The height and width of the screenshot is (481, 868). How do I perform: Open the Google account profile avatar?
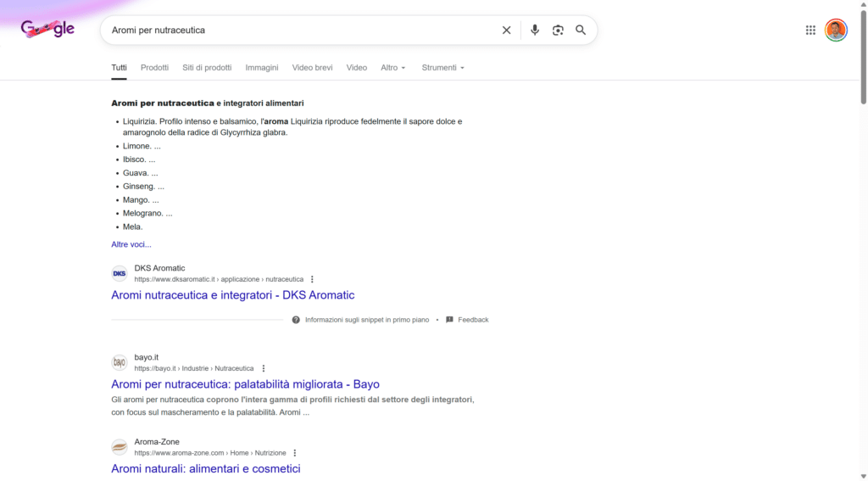coord(836,30)
